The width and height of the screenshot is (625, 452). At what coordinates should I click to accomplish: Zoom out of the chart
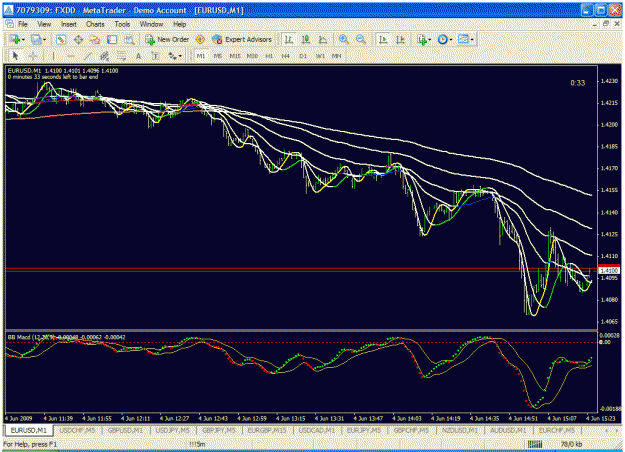coord(361,39)
